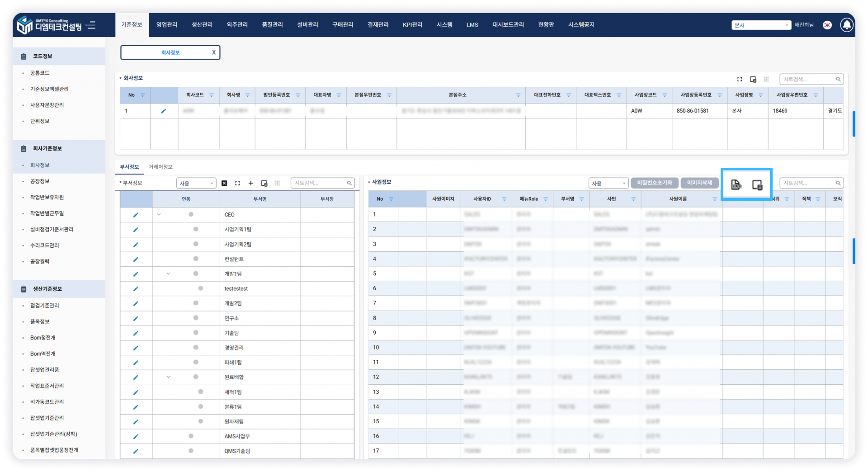Open sheet settings icon in 사원정보 toolbar
This screenshot has height=472, width=868.
point(757,184)
